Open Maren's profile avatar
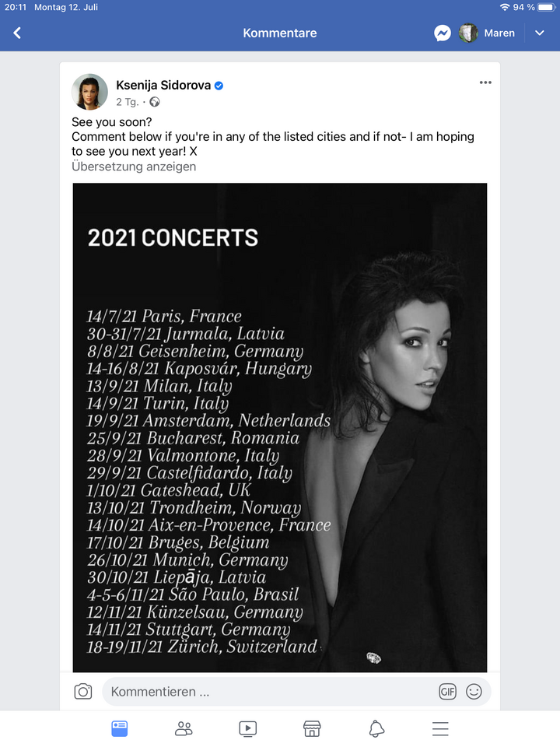Screen dimensions: 560x747 coord(468,33)
